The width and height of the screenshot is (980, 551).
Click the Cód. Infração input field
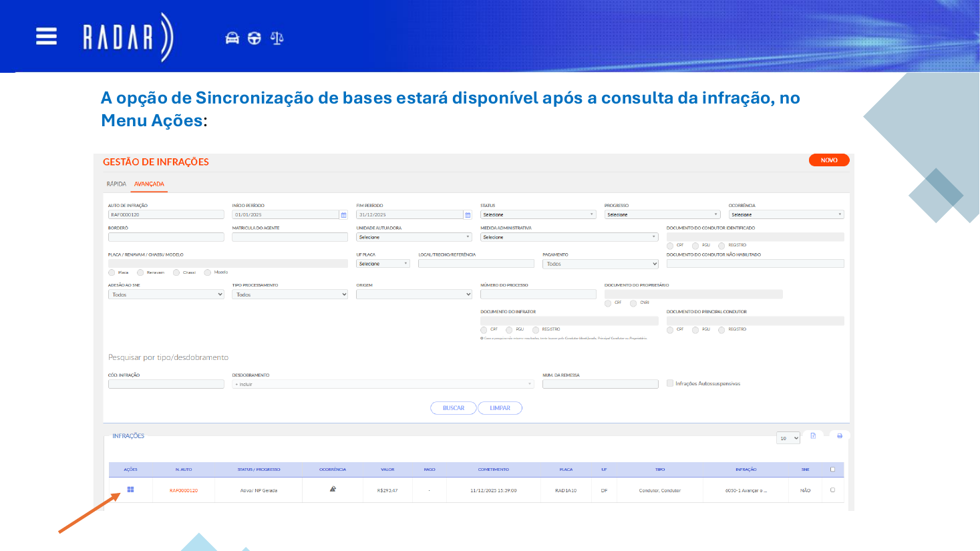point(166,384)
